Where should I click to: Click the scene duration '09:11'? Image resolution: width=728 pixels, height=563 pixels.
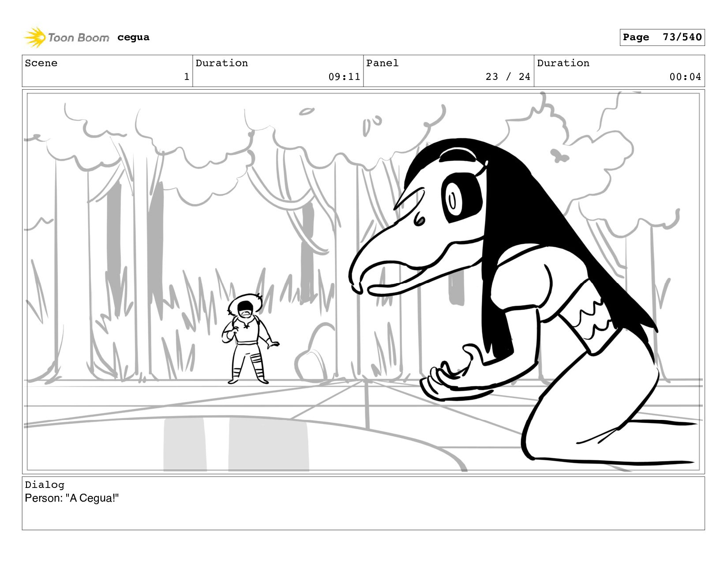pos(344,77)
